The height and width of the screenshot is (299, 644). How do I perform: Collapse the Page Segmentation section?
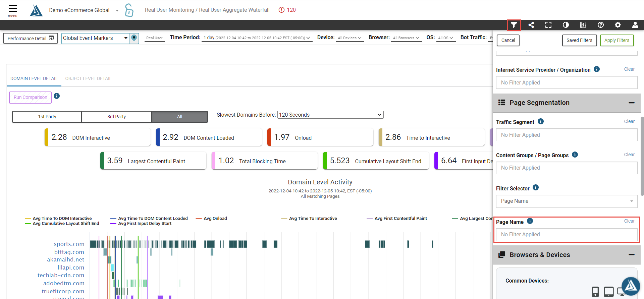(632, 103)
